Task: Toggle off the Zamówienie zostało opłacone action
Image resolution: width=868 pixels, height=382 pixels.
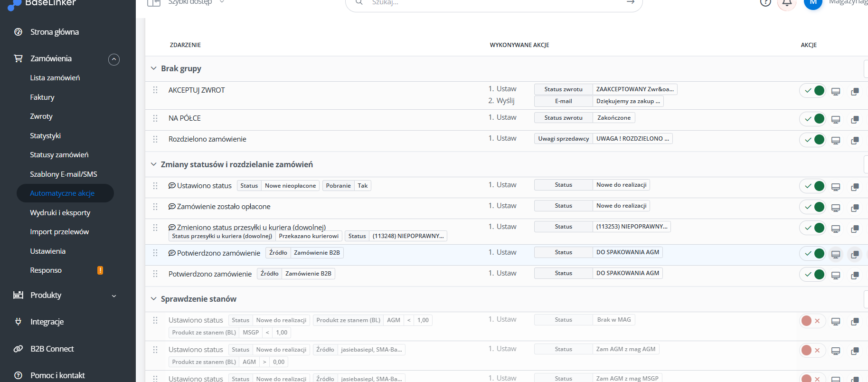Action: tap(813, 207)
